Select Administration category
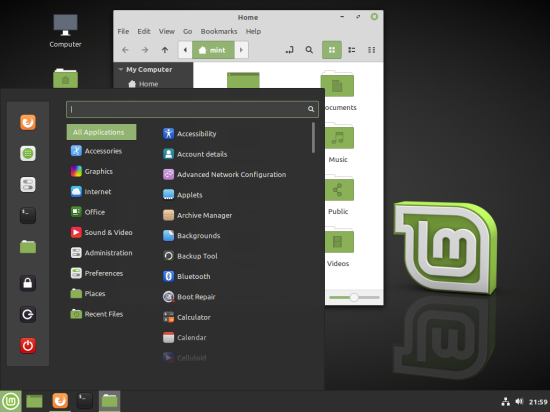The image size is (550, 412). click(102, 252)
